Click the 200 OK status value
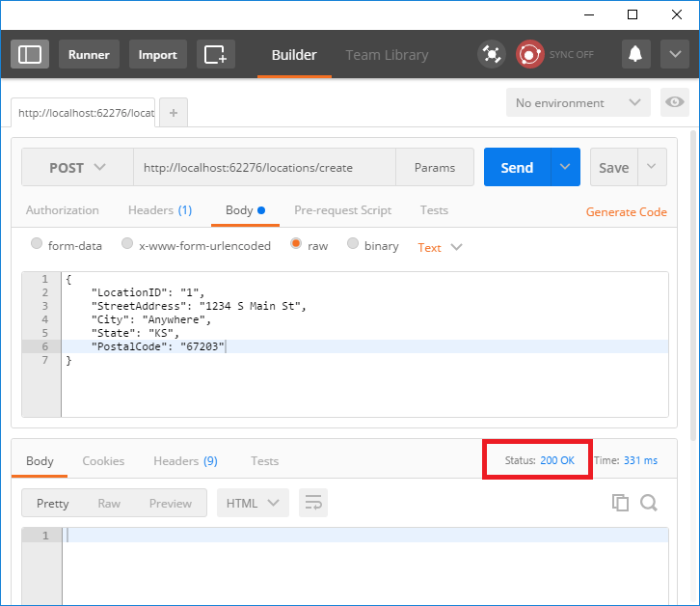The image size is (700, 606). tap(557, 460)
